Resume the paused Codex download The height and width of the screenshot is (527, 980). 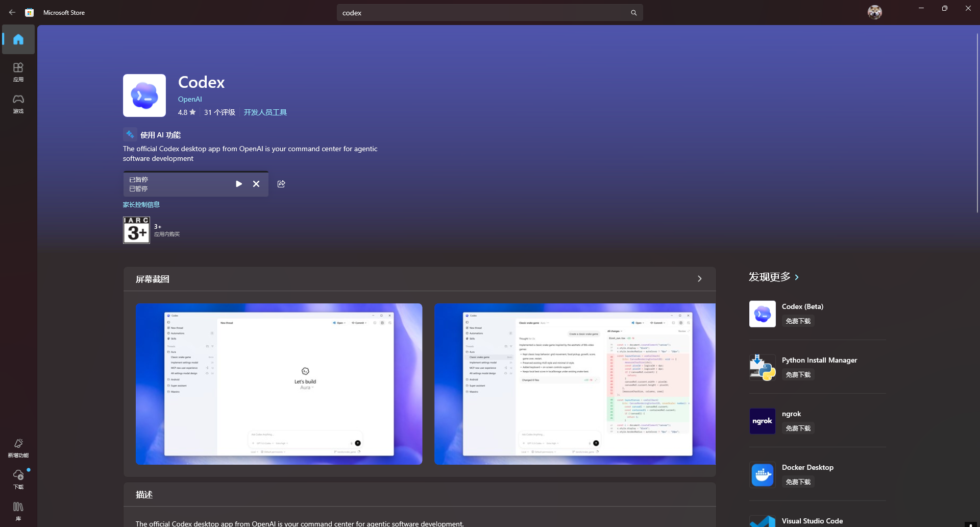pyautogui.click(x=239, y=184)
